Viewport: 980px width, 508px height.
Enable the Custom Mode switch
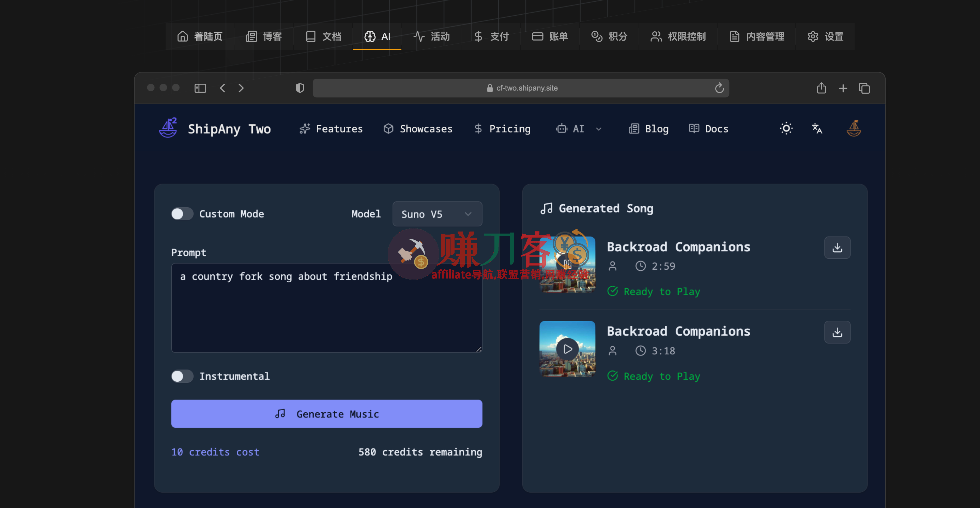pyautogui.click(x=182, y=214)
